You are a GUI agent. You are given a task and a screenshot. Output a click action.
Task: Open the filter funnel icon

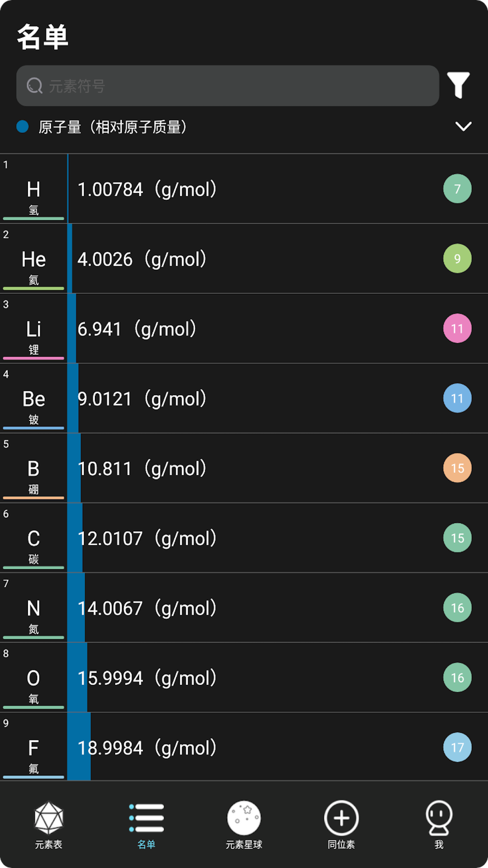[458, 85]
